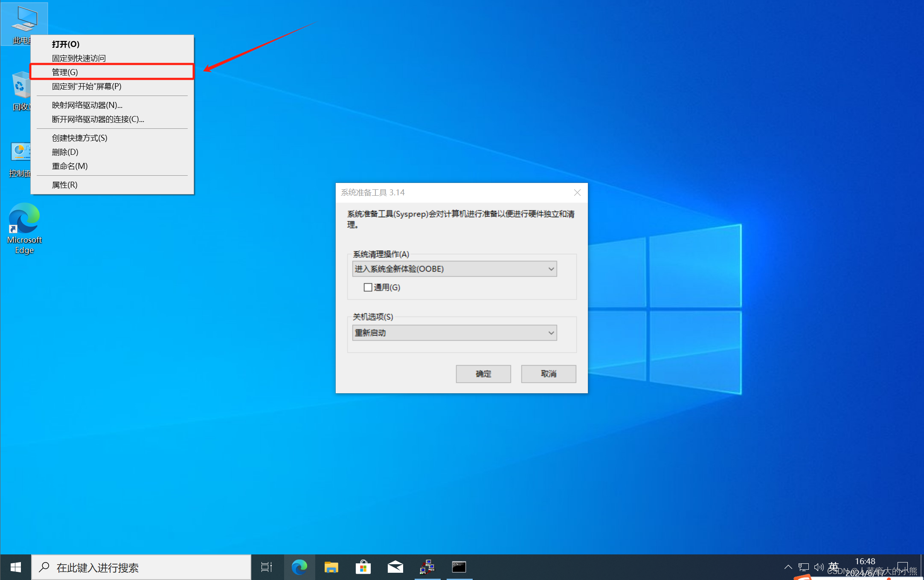Open File Explorer from taskbar
The image size is (924, 580).
tap(331, 567)
